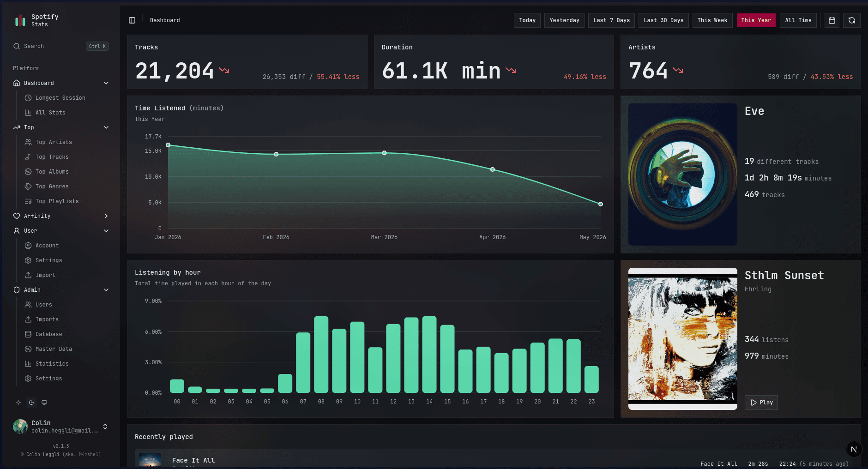Select the All Time range
868x469 pixels.
tap(798, 20)
